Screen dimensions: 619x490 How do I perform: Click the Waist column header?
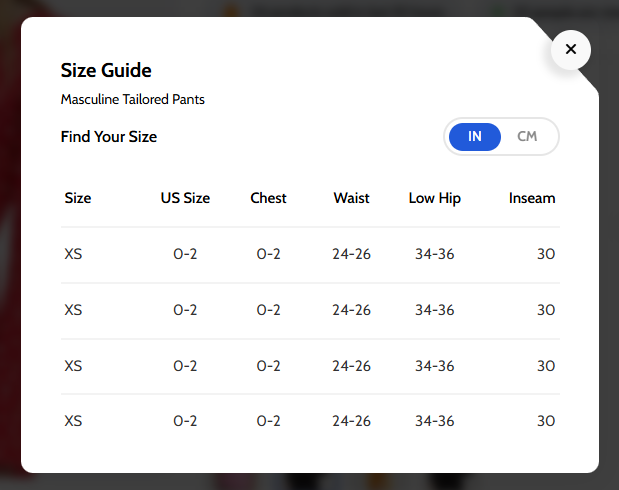pyautogui.click(x=351, y=198)
